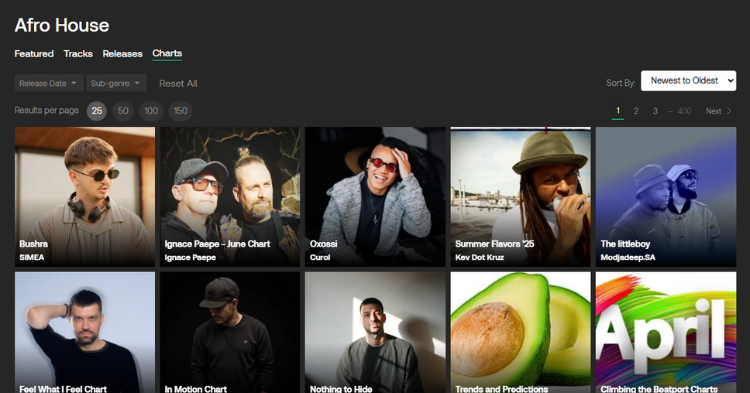
Task: Click the Kev Dot Kruz artist name
Action: 479,257
